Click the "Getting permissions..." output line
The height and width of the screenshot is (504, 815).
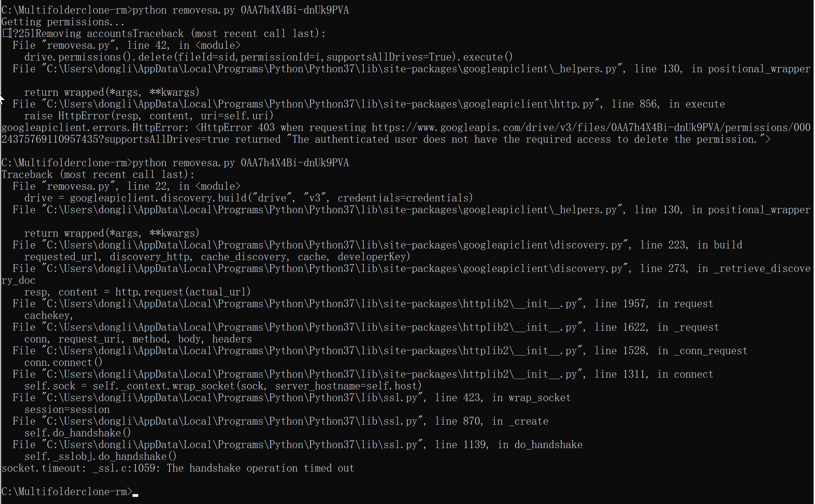(63, 22)
